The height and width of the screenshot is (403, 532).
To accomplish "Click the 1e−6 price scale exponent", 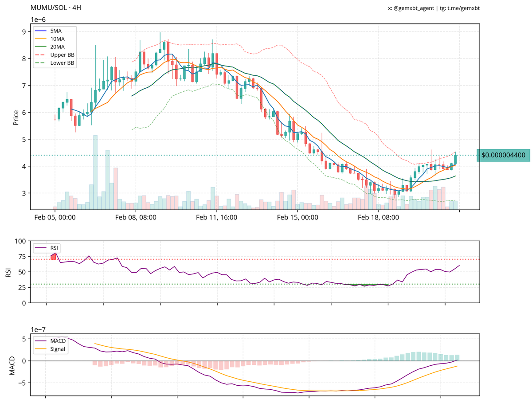I will [38, 20].
